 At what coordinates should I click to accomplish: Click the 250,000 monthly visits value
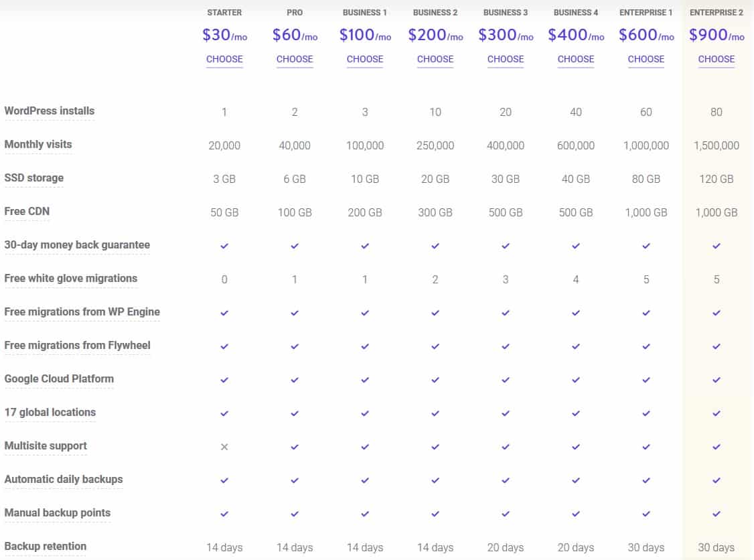pos(435,146)
